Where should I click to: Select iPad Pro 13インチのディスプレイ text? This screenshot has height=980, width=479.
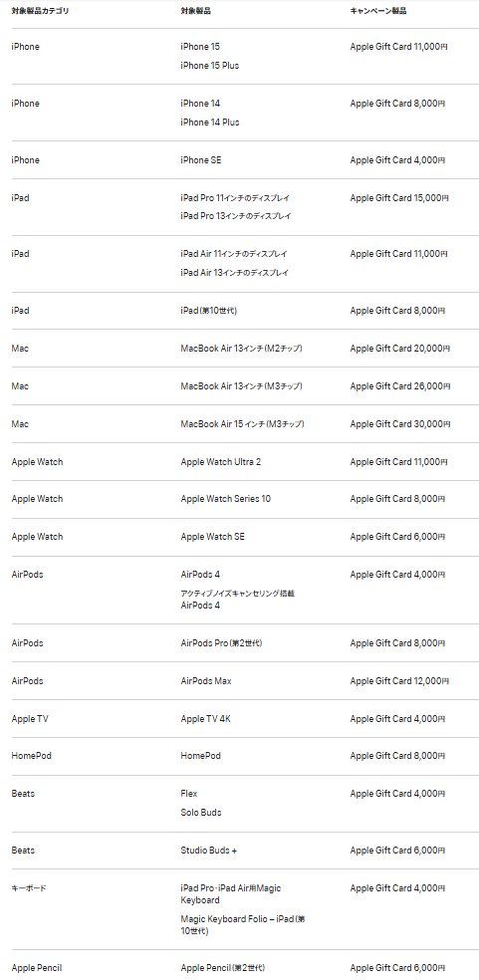coord(235,216)
